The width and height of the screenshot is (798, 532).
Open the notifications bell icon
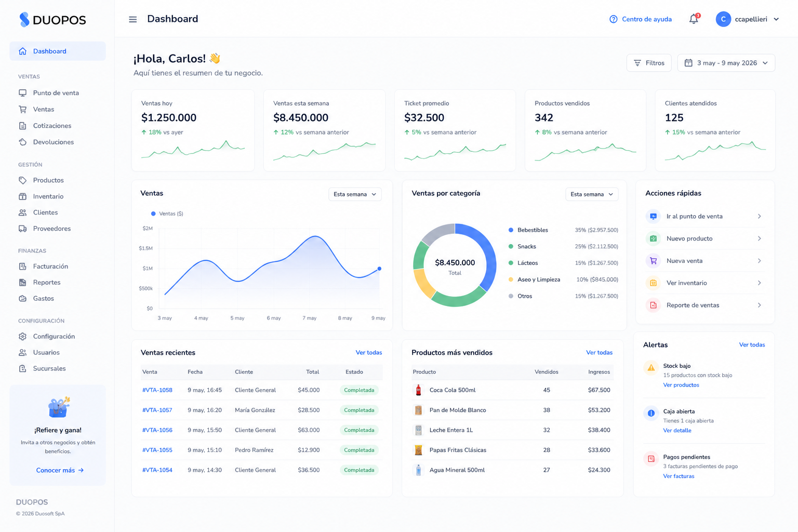(x=694, y=19)
